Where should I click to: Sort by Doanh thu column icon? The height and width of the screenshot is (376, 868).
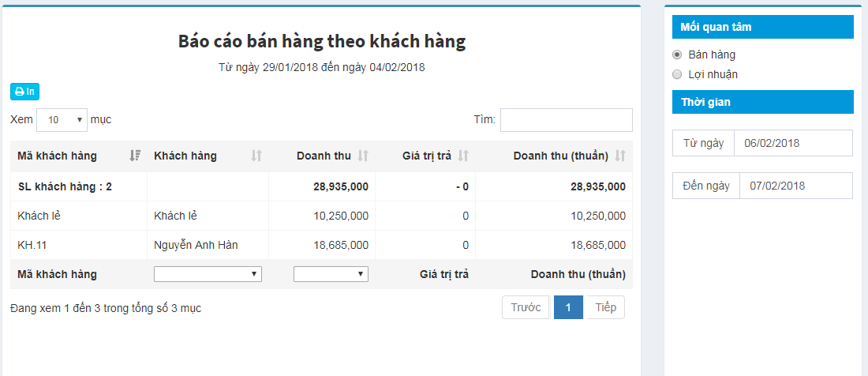pos(363,156)
